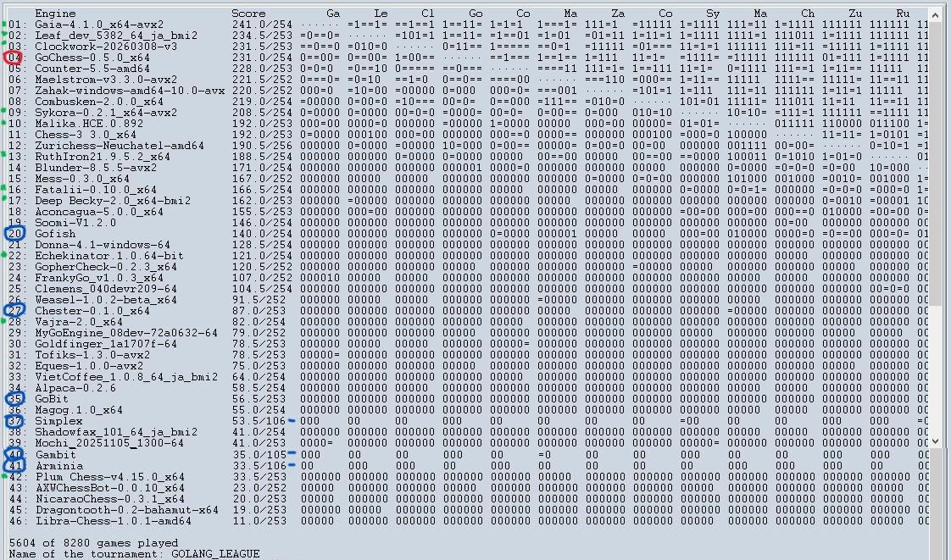Click Libra-Chess score 11.0/253
Screen dimensions: 951x560
click(259, 521)
